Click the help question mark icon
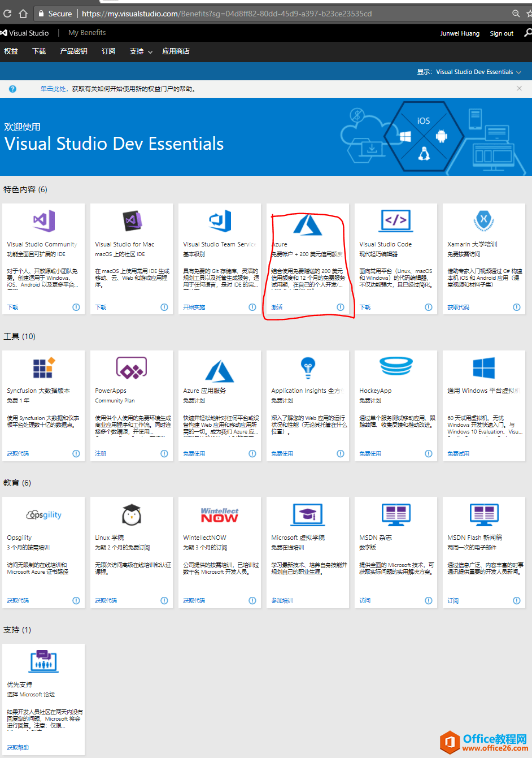Viewport: 532px width, 758px height. click(x=12, y=89)
